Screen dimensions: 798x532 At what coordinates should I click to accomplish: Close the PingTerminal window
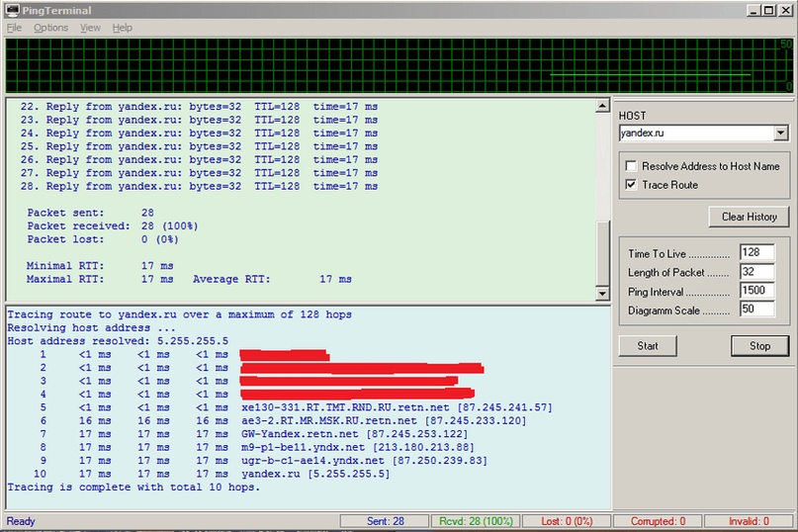[786, 10]
